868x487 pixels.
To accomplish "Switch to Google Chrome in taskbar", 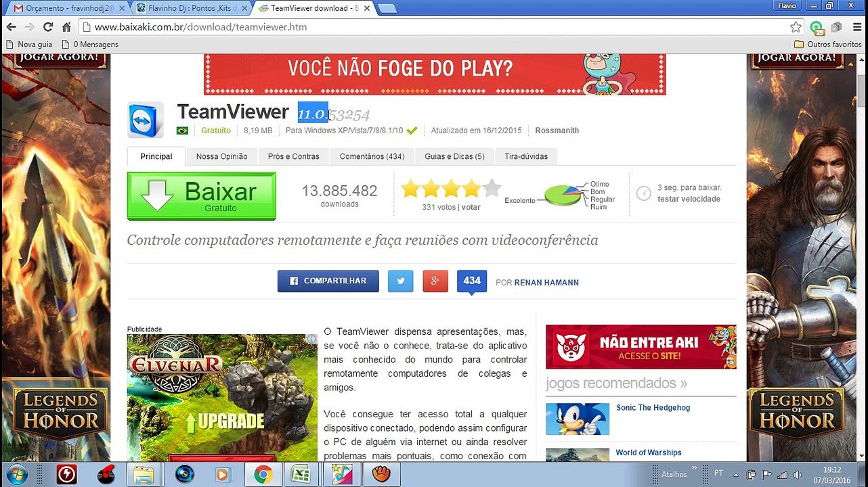I will point(263,474).
